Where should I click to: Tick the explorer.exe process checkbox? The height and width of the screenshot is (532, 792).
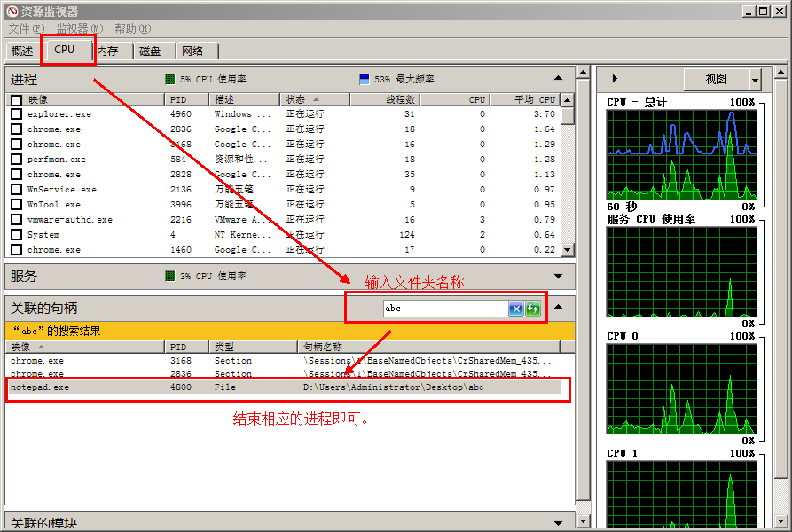[16, 114]
